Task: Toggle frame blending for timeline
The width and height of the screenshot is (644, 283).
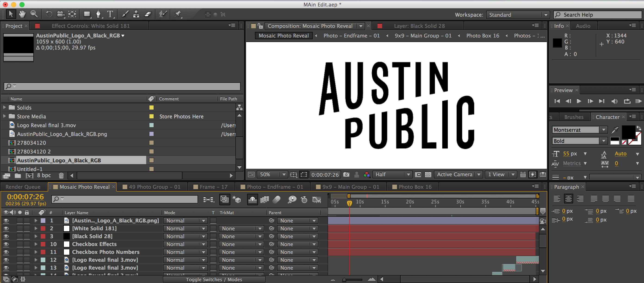Action: [x=264, y=199]
